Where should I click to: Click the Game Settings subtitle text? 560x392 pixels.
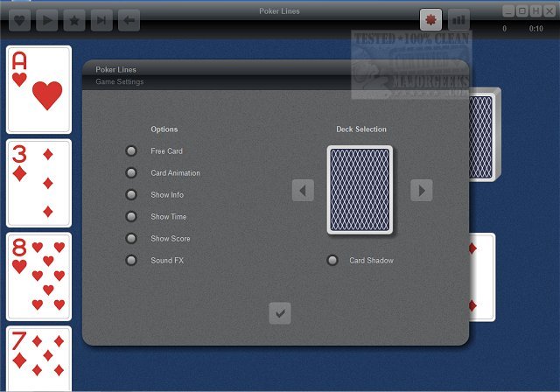pos(120,81)
